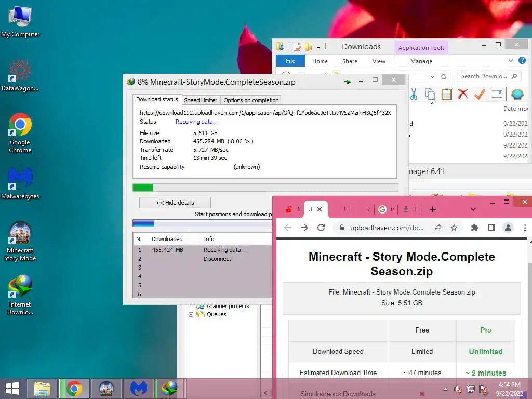Select the Download status tab
The image size is (532, 399).
(157, 99)
